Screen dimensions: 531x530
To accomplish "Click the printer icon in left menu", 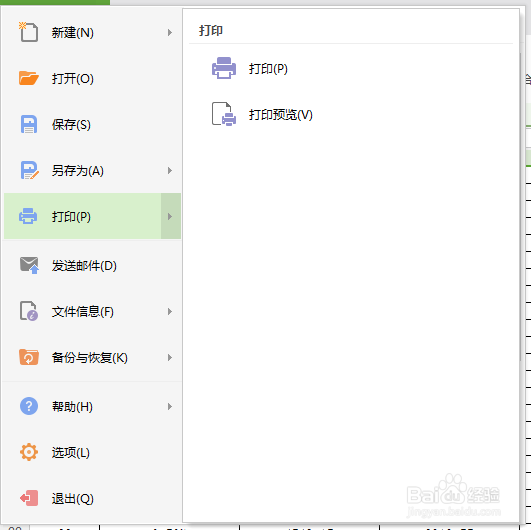I will 28,216.
